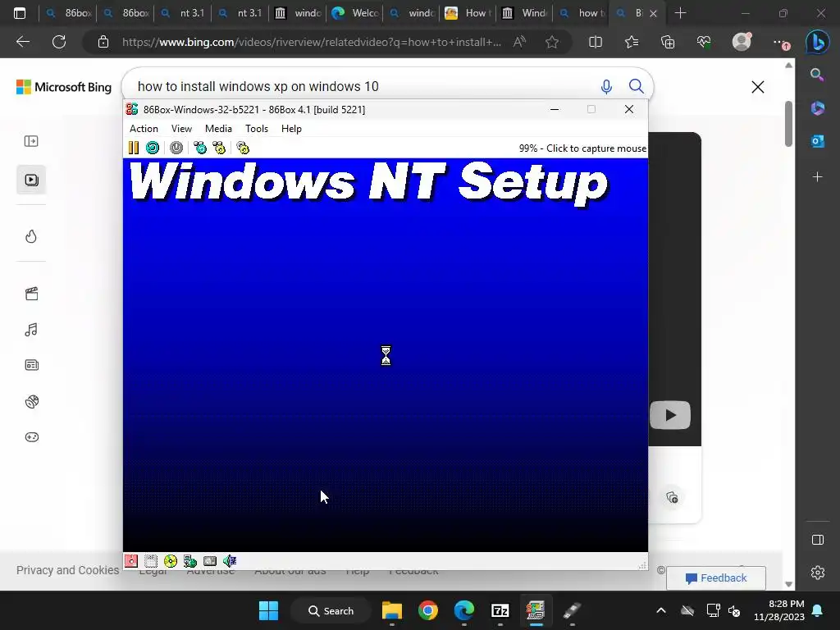
Task: Open File Explorer from taskbar
Action: click(391, 610)
